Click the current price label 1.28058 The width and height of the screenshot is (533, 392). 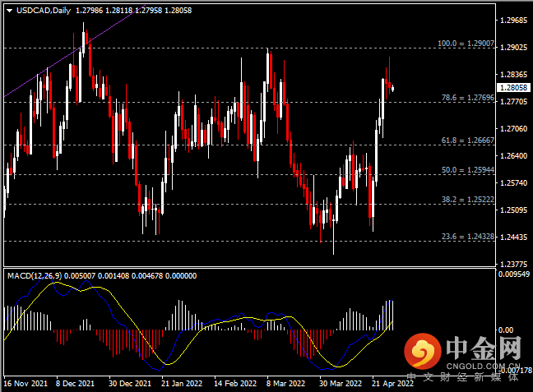click(513, 88)
